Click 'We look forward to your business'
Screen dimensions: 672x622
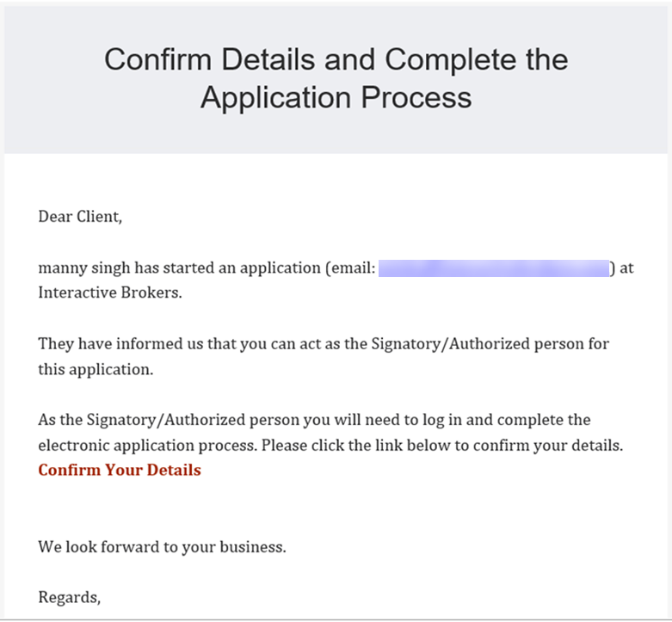[x=162, y=547]
